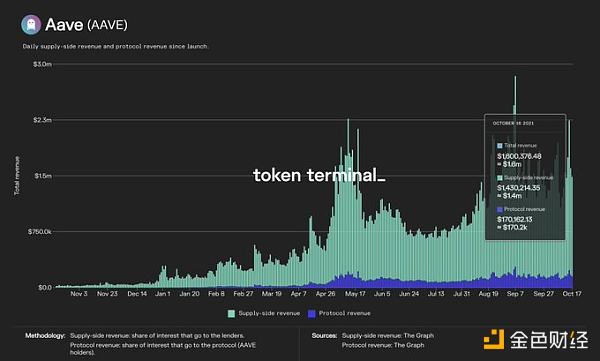Screen dimensions: 600x361
Task: Click the $3.0m y-axis label
Action: pos(42,64)
